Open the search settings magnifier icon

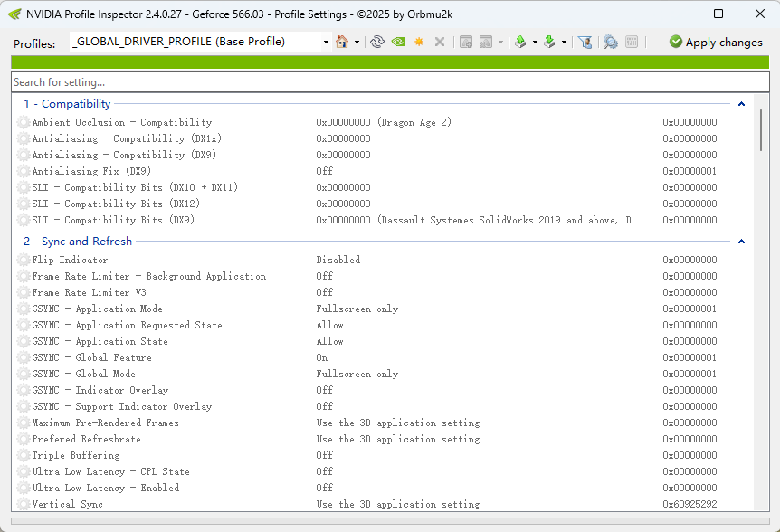[611, 42]
